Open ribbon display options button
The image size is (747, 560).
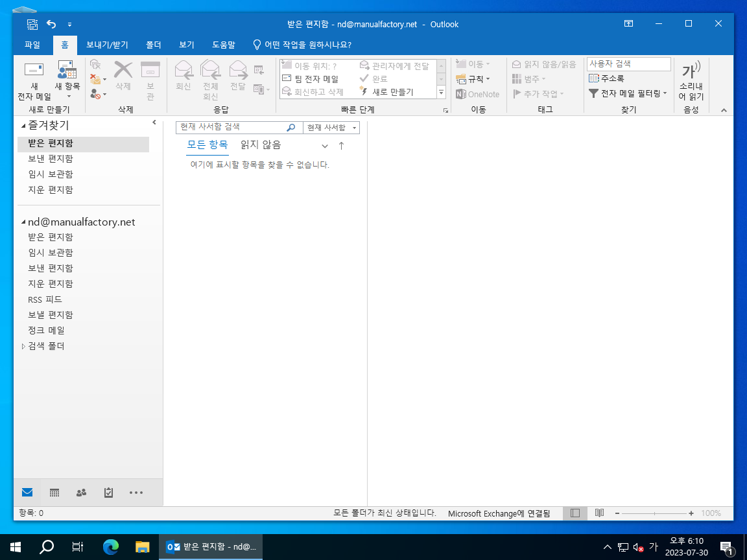point(628,23)
